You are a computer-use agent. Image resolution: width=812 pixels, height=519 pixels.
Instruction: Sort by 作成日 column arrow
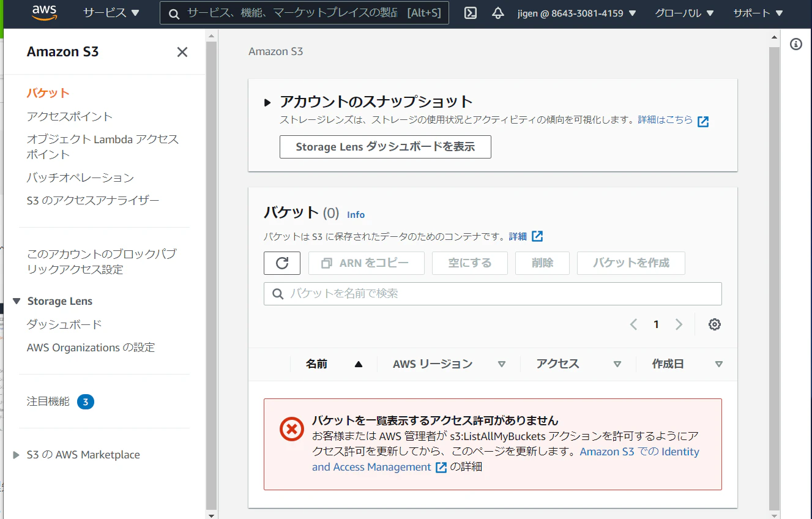click(x=719, y=364)
